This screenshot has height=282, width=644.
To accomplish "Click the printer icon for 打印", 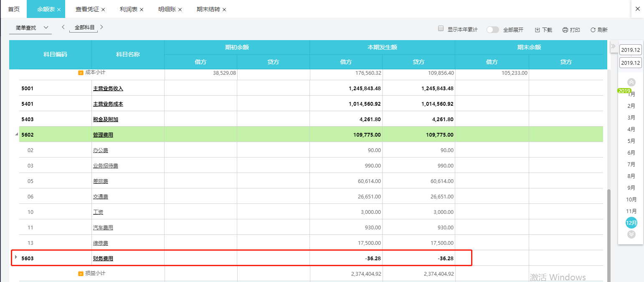I will point(565,30).
